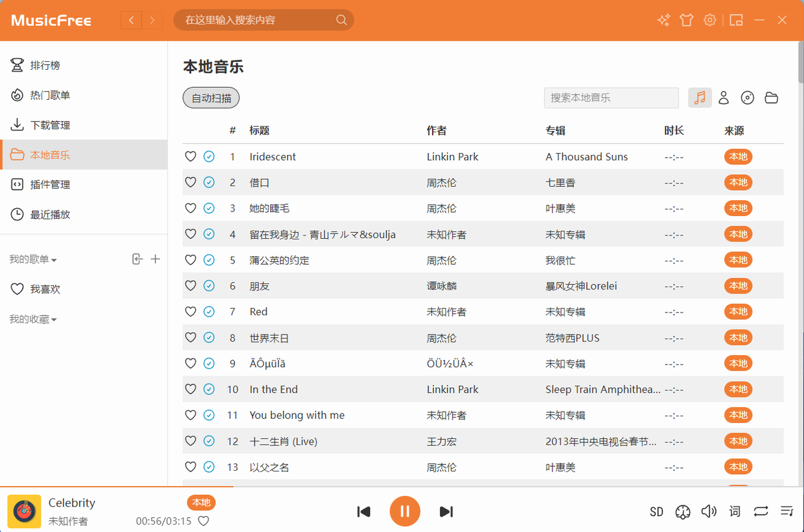Collapse the 我的收藏 section
Image resolution: width=804 pixels, height=532 pixels.
(x=33, y=320)
